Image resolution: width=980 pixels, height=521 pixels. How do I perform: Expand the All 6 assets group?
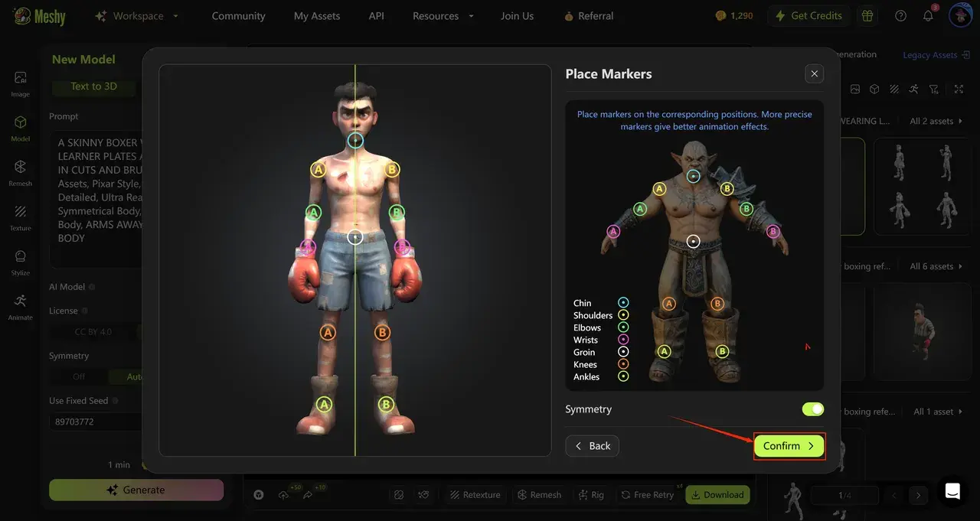[x=936, y=266]
